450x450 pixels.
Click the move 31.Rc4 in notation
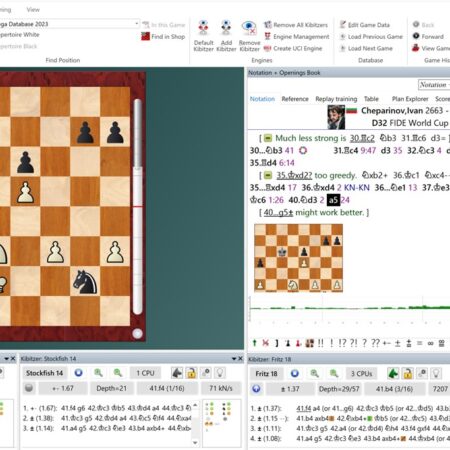[x=346, y=151]
